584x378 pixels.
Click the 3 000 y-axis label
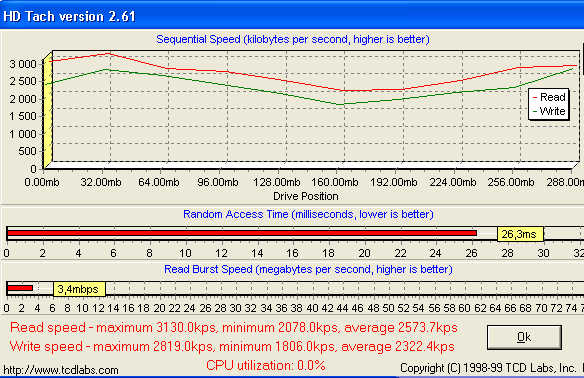click(23, 64)
